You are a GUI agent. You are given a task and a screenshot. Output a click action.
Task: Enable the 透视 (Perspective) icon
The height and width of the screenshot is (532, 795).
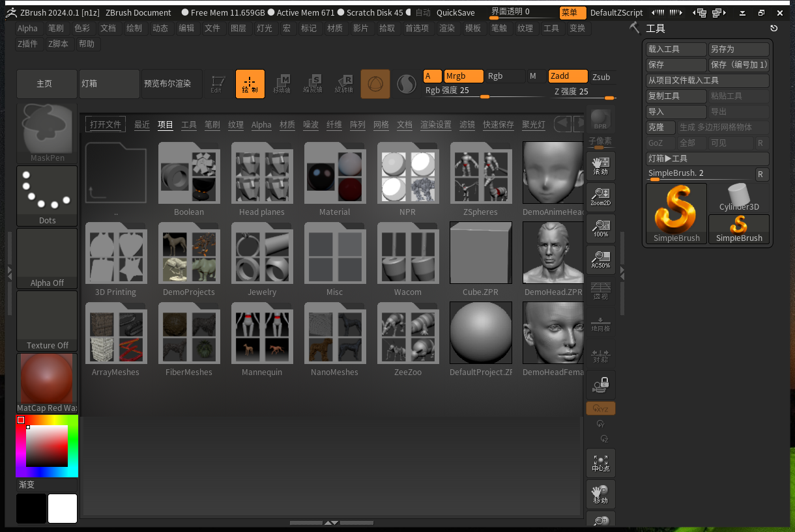[600, 290]
